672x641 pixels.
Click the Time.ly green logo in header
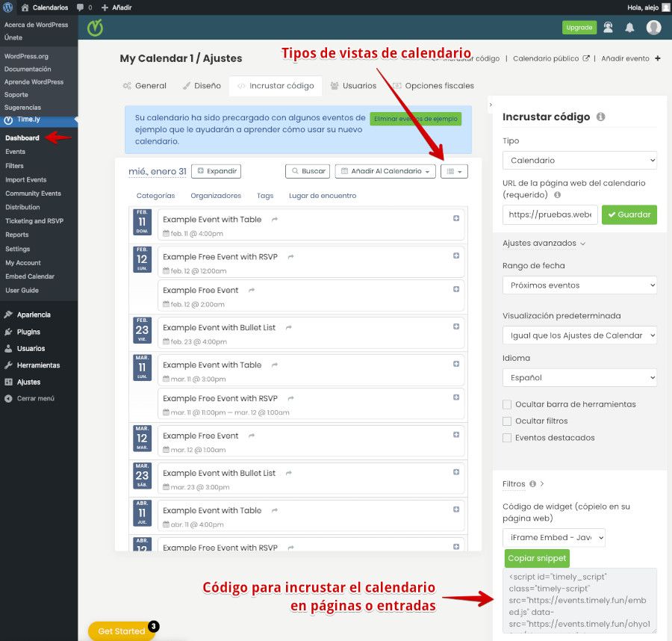click(x=95, y=28)
